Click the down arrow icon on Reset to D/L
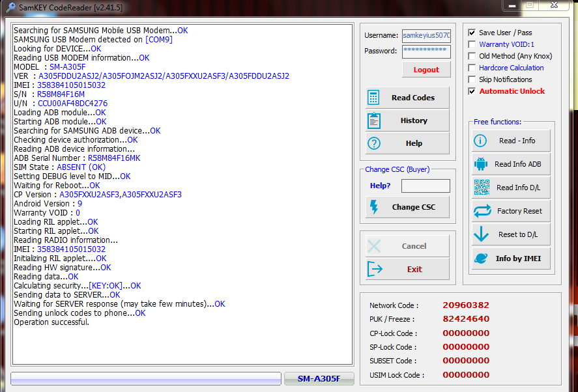This screenshot has height=392, width=578. pyautogui.click(x=481, y=234)
